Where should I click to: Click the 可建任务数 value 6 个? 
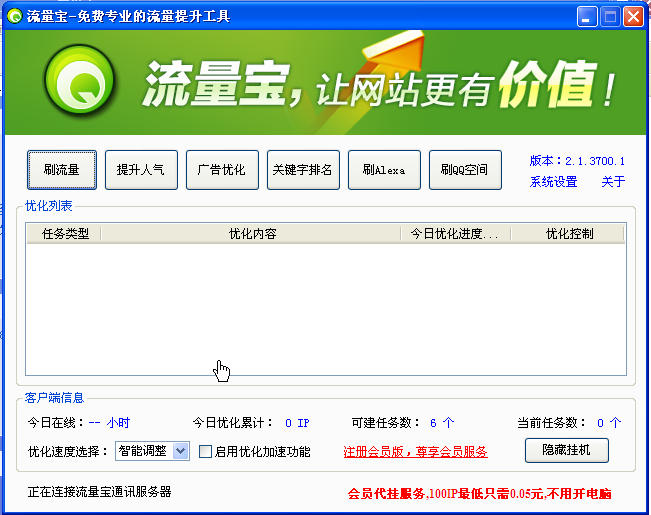tap(442, 423)
